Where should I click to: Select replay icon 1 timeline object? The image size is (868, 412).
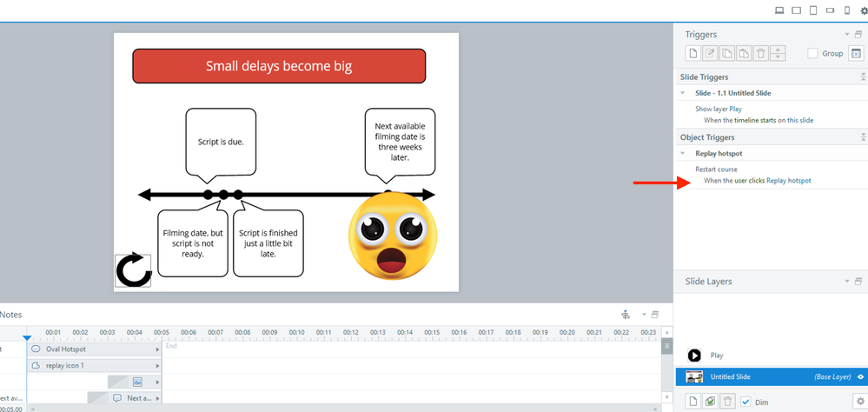coord(94,365)
